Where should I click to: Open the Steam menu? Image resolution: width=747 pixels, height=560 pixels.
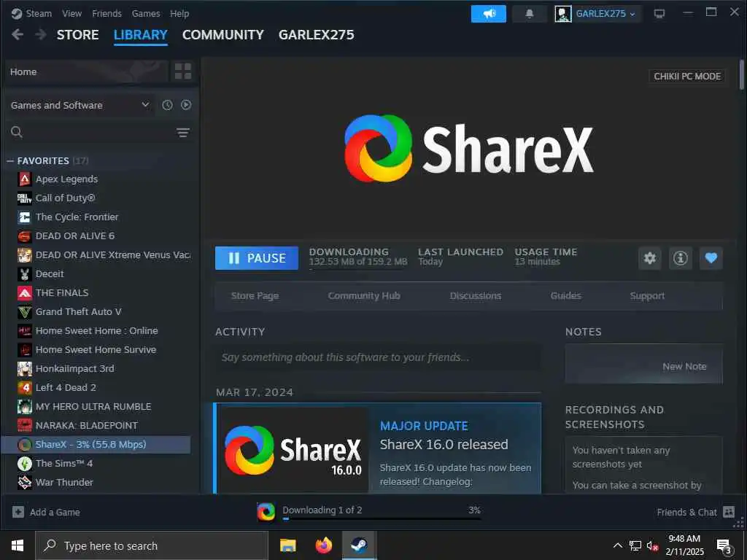[x=39, y=13]
